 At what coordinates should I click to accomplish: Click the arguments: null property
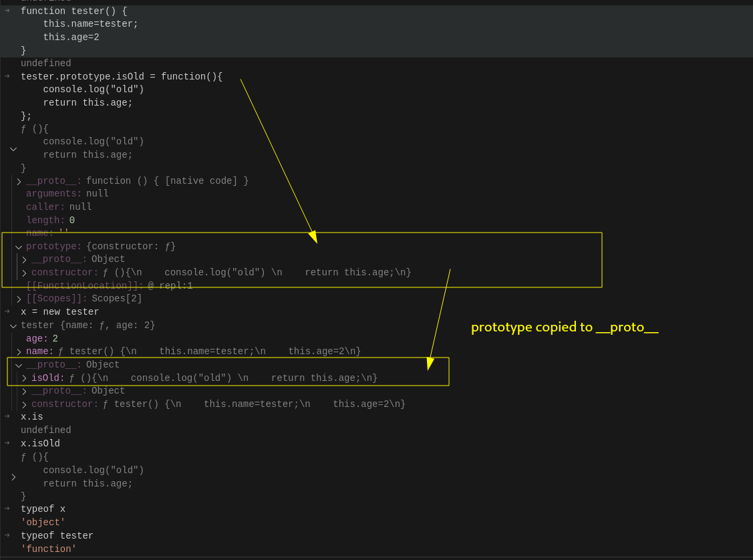67,194
